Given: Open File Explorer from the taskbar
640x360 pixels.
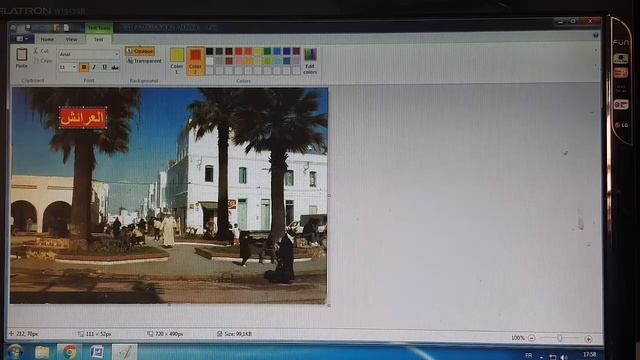Looking at the screenshot, I should 42,352.
